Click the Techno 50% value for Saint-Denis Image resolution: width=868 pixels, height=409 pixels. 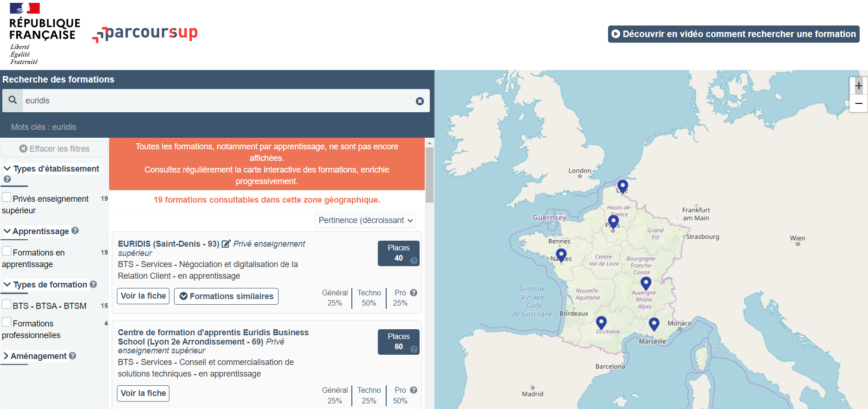pos(369,303)
